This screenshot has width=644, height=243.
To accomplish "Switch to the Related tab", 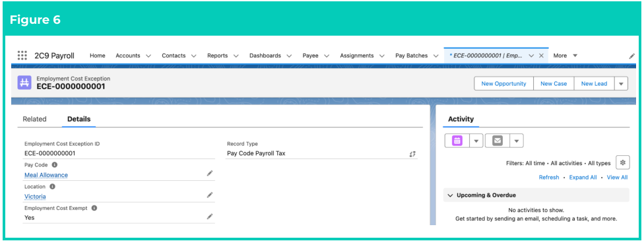I will [34, 119].
